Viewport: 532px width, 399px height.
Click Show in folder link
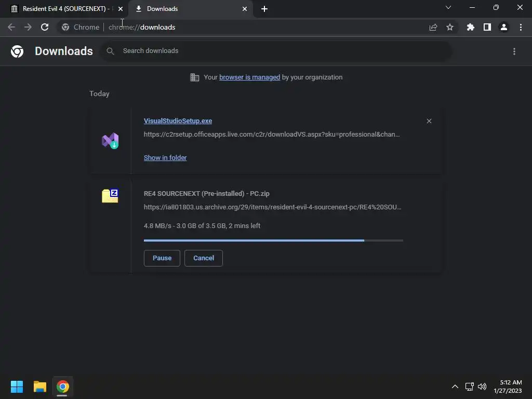coord(165,158)
